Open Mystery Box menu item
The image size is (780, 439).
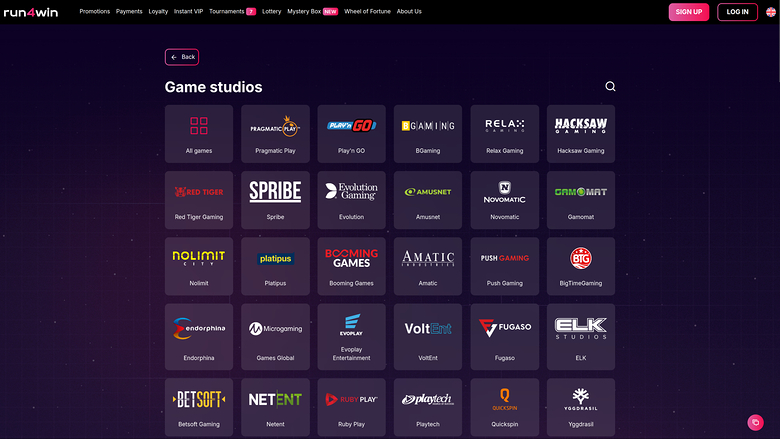[x=312, y=11]
